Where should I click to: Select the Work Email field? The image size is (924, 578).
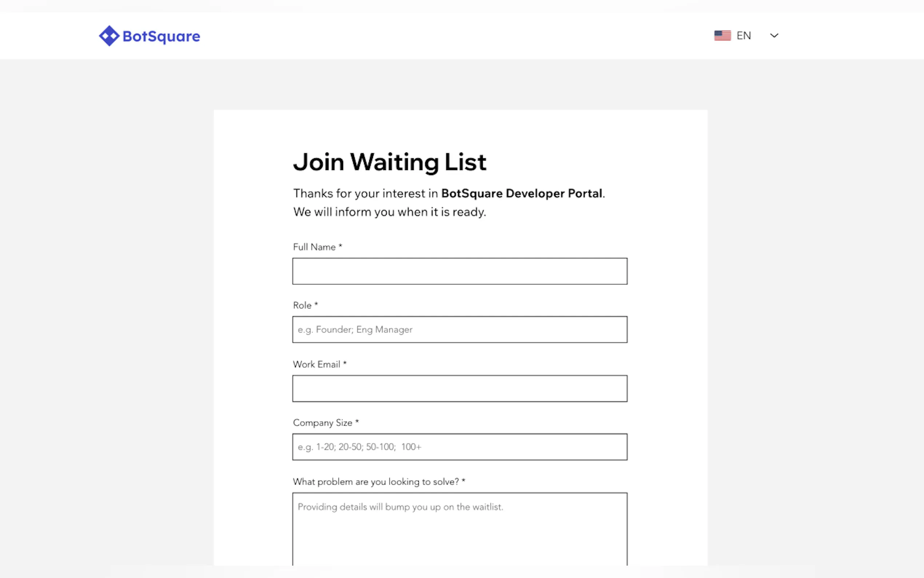(459, 388)
